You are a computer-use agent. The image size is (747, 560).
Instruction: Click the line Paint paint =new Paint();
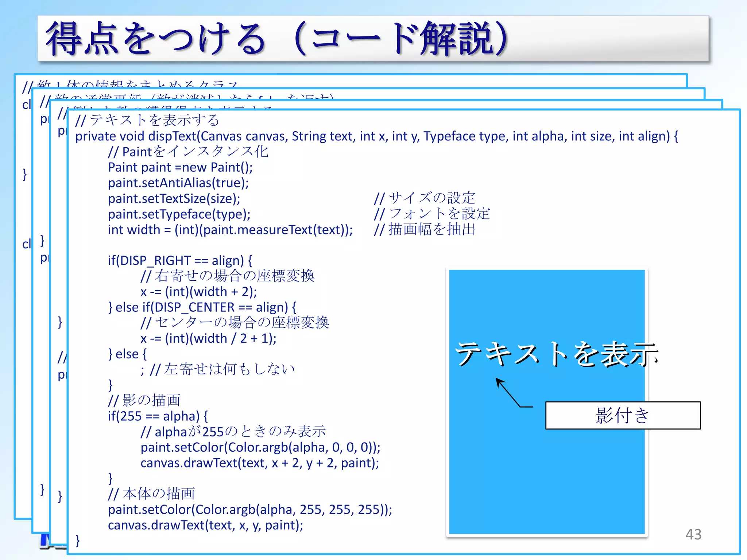click(180, 167)
